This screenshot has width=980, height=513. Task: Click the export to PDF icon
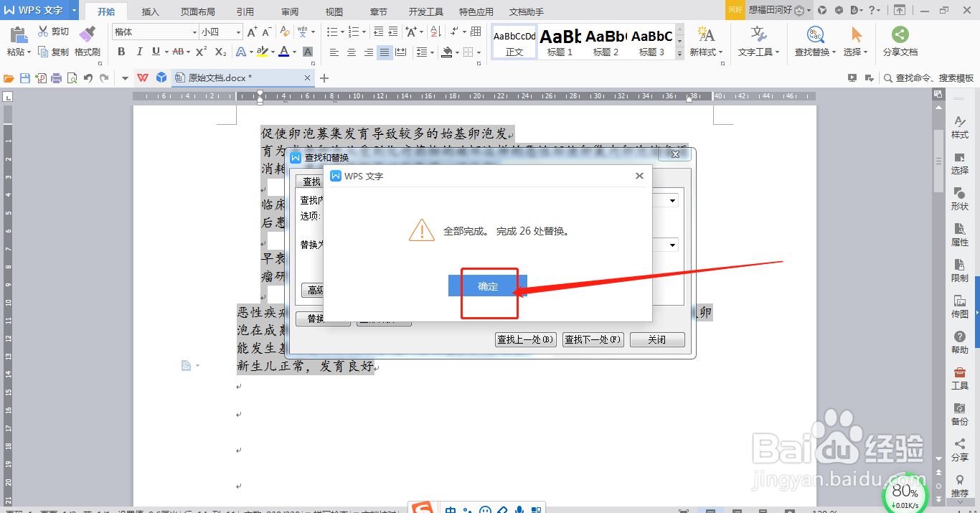[x=41, y=78]
